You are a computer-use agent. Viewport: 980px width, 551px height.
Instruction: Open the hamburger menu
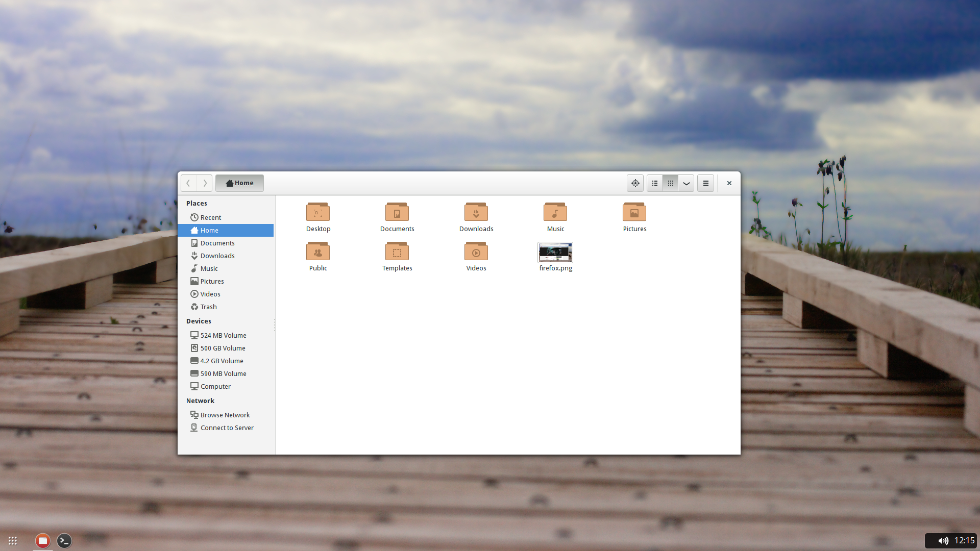click(706, 183)
